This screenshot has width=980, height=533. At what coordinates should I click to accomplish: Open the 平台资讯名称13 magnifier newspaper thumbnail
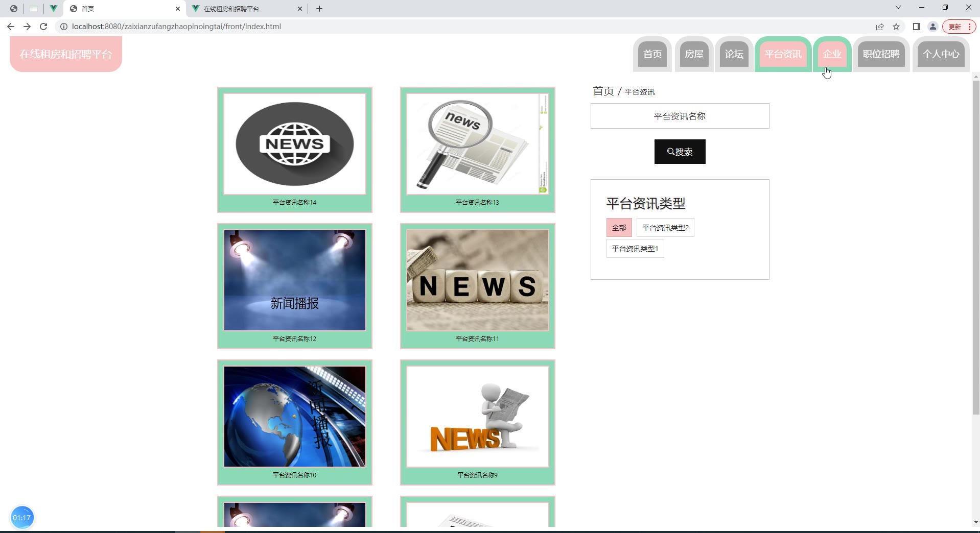click(478, 144)
